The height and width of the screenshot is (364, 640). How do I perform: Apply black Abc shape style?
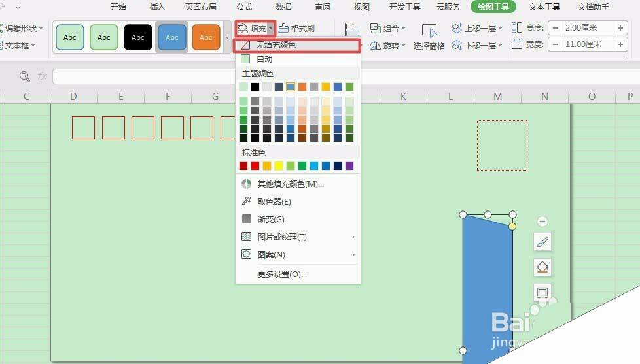pyautogui.click(x=138, y=37)
